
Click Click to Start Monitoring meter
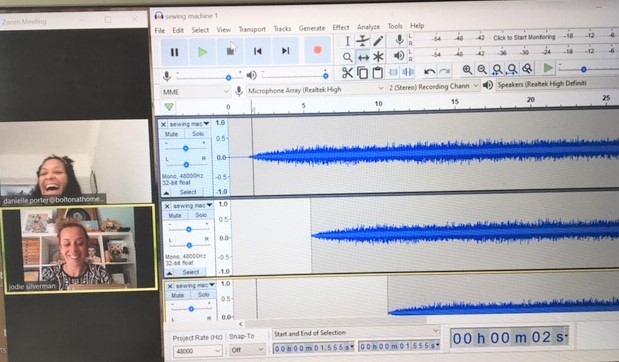[524, 37]
